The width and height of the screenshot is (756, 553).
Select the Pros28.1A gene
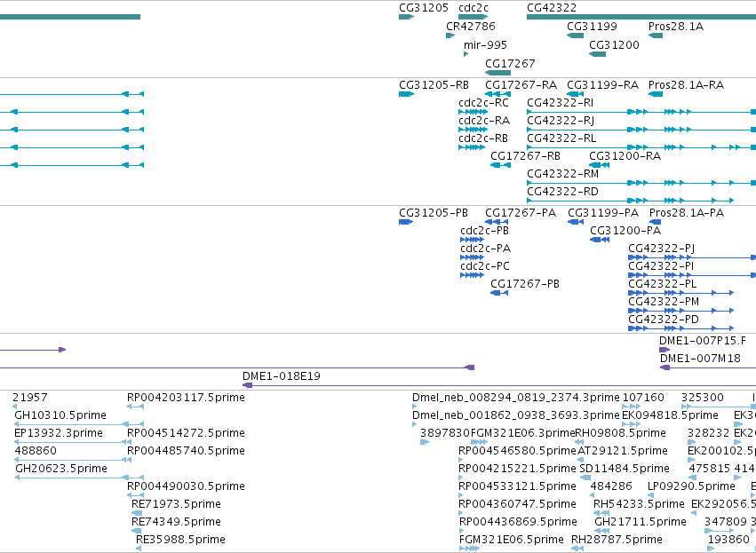click(x=656, y=36)
